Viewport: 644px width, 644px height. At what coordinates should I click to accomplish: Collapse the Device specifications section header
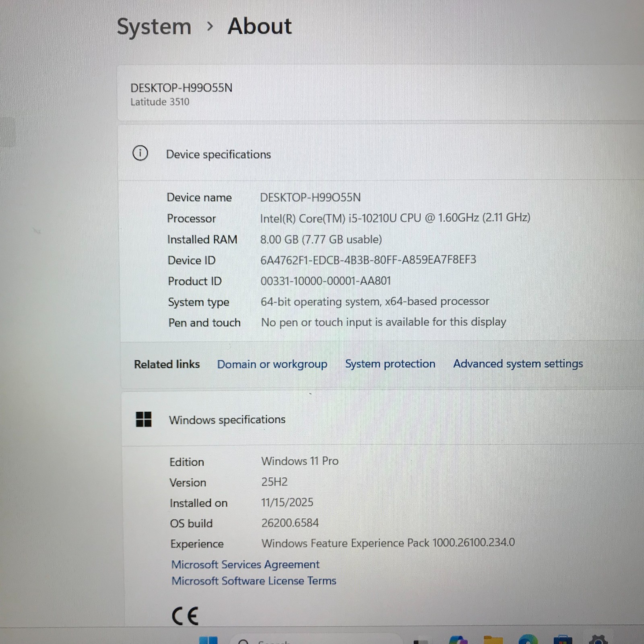tap(380, 153)
